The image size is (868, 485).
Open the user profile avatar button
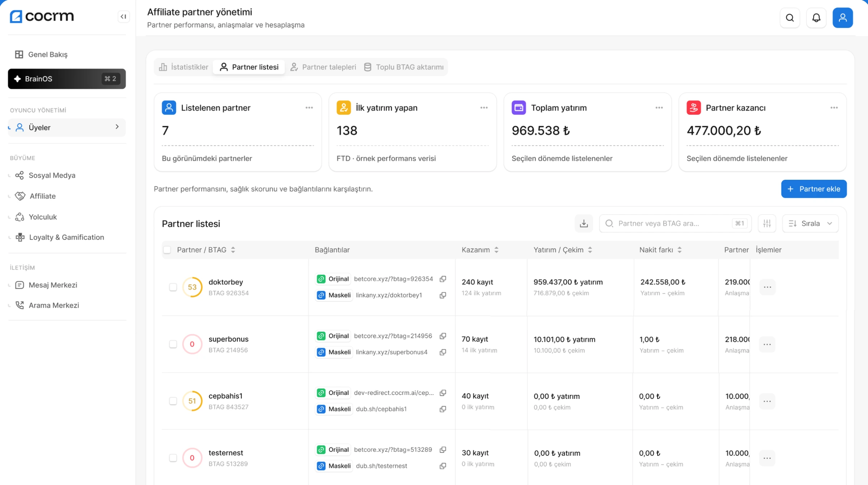pos(843,18)
